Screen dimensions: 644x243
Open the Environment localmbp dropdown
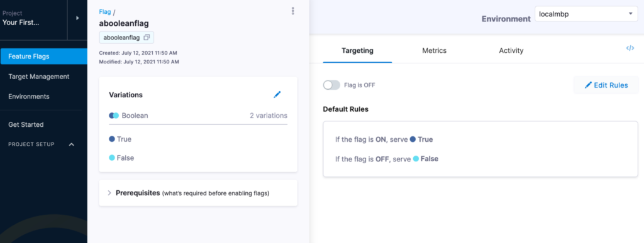[x=586, y=14]
